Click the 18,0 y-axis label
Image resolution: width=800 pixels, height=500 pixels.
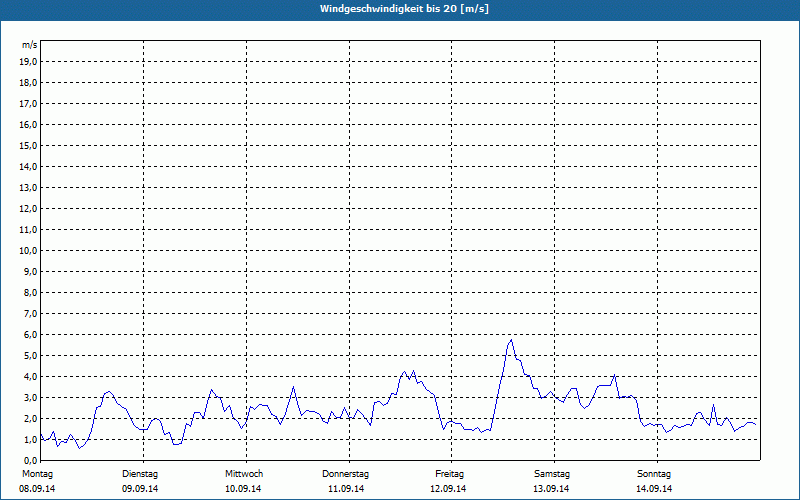(x=28, y=83)
